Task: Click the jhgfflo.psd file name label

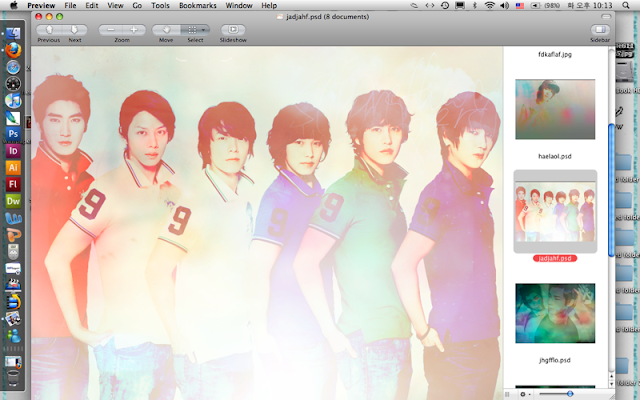Action: pos(555,360)
